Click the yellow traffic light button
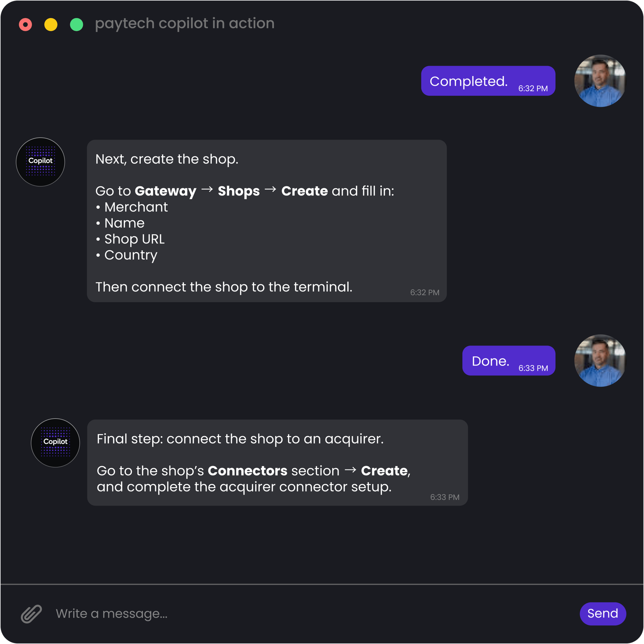 (51, 24)
